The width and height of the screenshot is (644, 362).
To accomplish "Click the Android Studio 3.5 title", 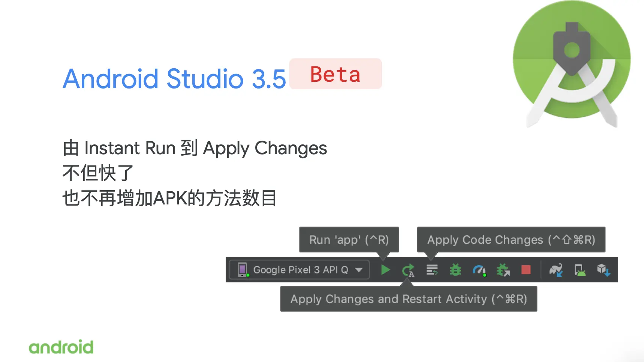I will pyautogui.click(x=174, y=79).
